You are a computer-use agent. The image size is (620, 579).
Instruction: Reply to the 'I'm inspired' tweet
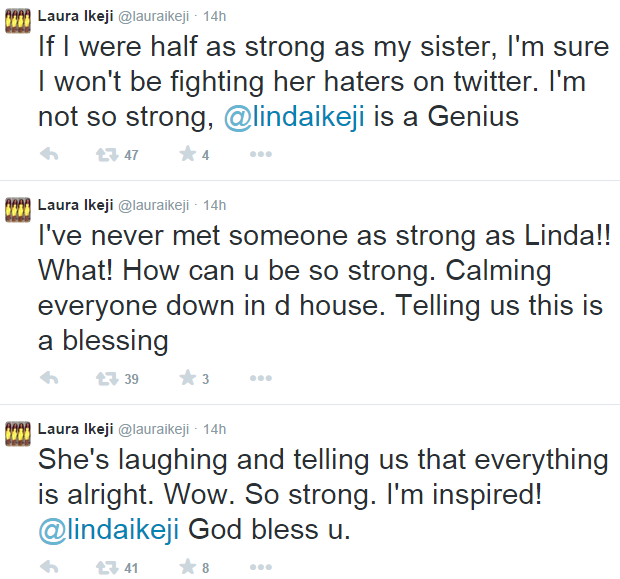pyautogui.click(x=50, y=569)
